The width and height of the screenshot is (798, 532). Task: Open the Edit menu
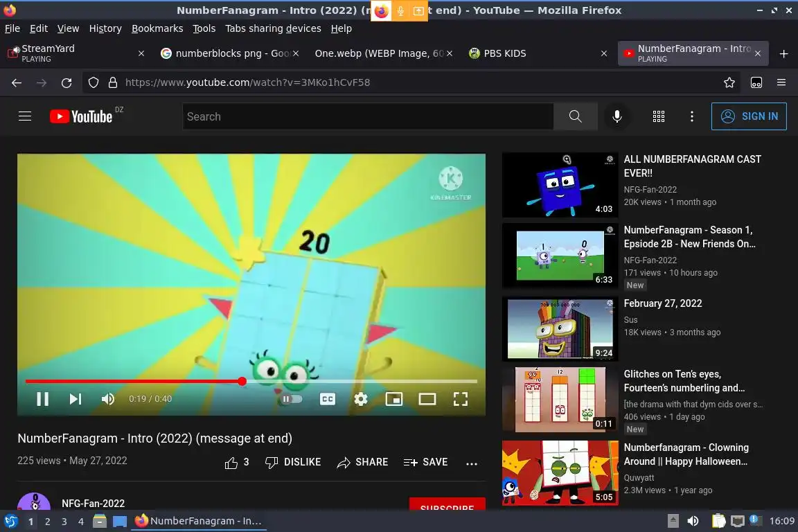click(39, 28)
